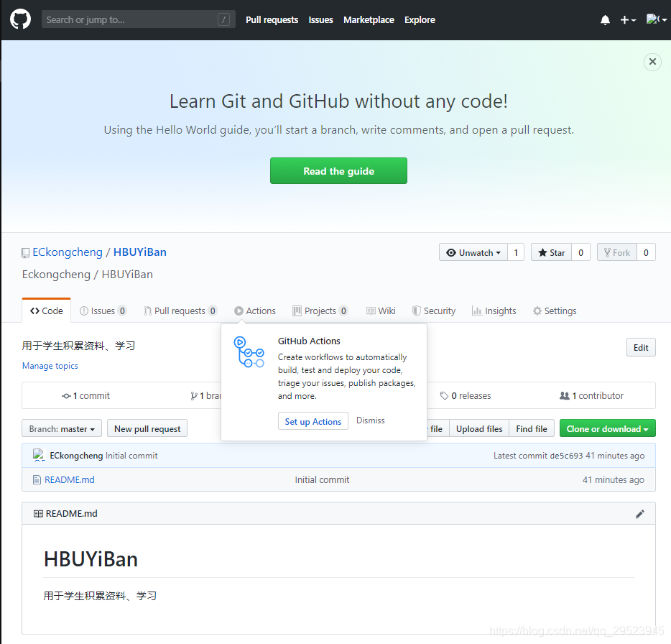Screen dimensions: 671x644
Task: Click the Fork button
Action: click(616, 252)
